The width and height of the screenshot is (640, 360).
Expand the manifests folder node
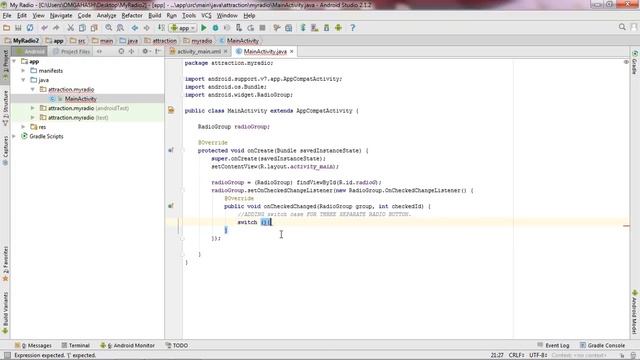[x=23, y=71]
